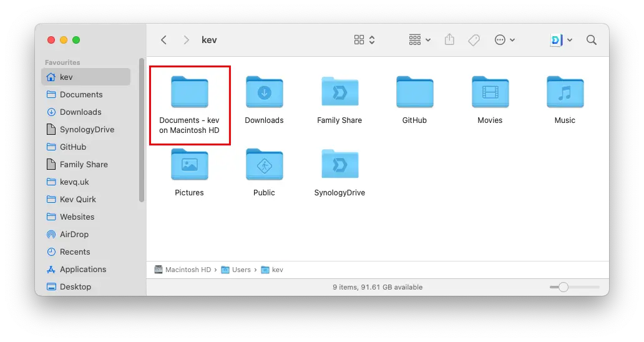Switch view mode with icon view selector
The height and width of the screenshot is (342, 644).
(364, 40)
